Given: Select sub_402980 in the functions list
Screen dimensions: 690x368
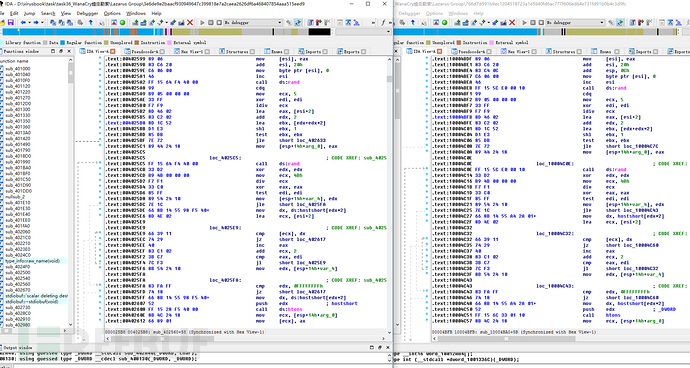Looking at the screenshot, I should coord(18,325).
